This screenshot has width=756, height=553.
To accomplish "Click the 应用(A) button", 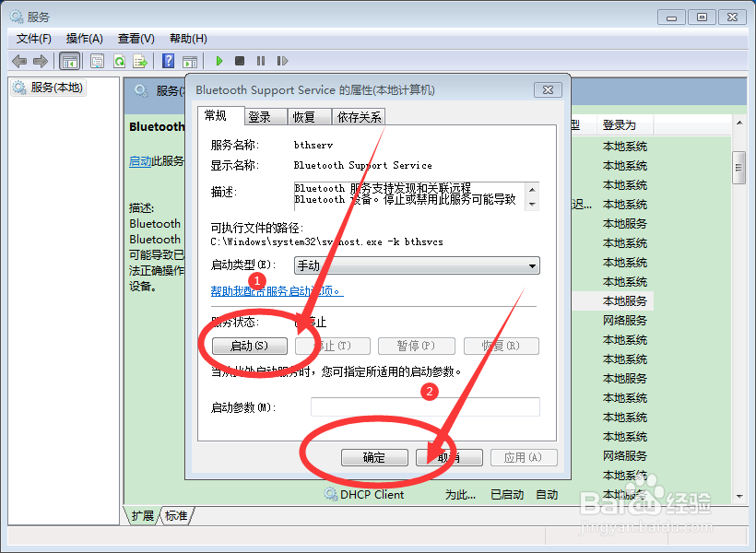I will 524,457.
